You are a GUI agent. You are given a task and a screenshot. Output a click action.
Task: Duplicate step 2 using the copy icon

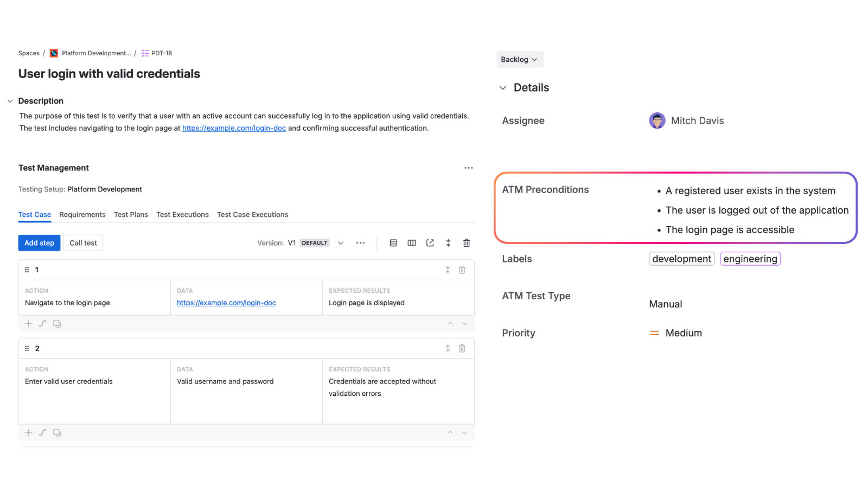(x=57, y=433)
